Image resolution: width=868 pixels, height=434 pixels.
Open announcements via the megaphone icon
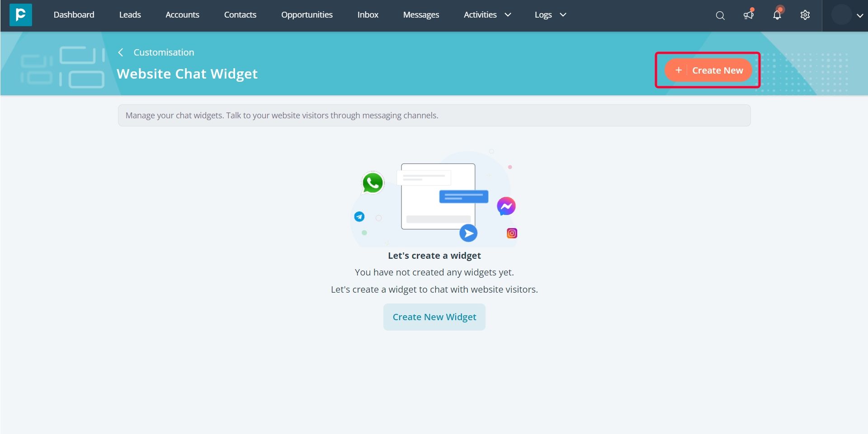tap(748, 15)
